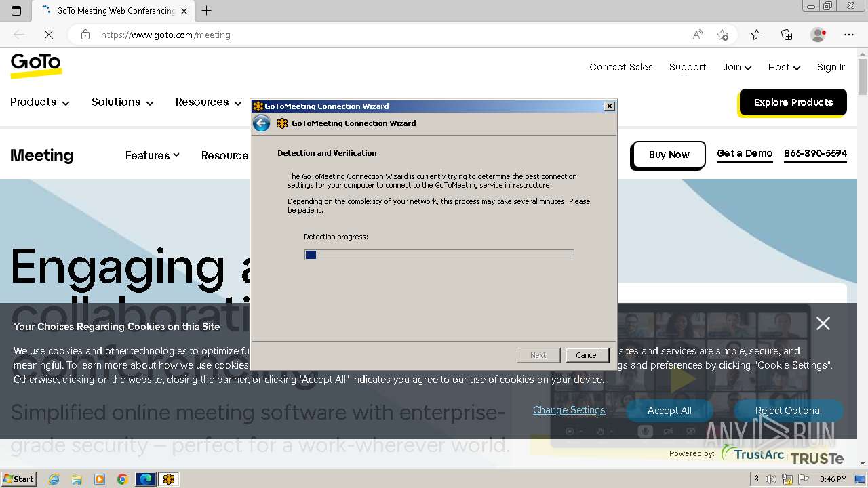Switch to Microsoft Edge on taskbar
Viewport: 868px width, 488px height.
point(146,479)
